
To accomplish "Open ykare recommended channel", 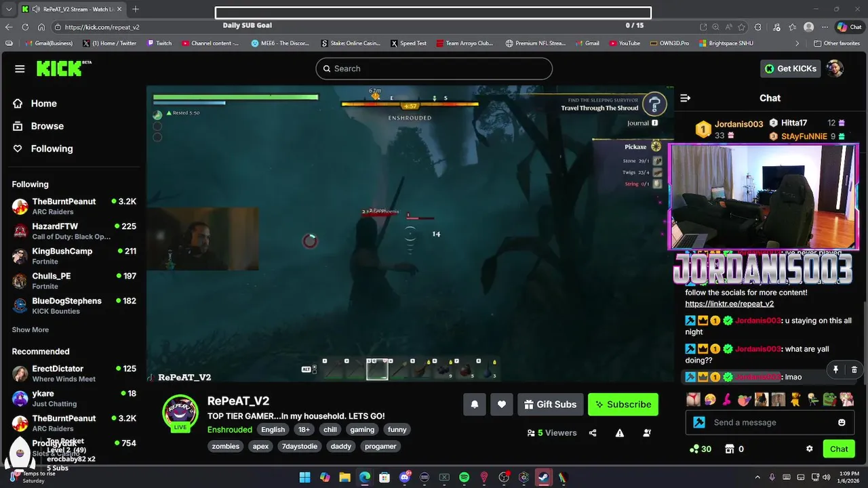I will click(x=74, y=399).
